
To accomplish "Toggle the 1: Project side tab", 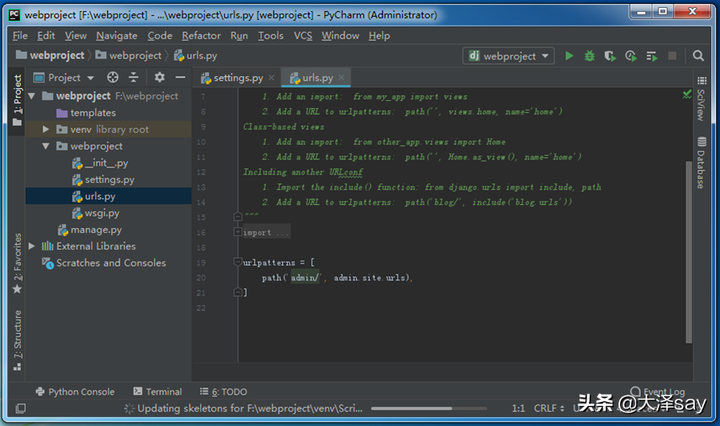I will 17,100.
